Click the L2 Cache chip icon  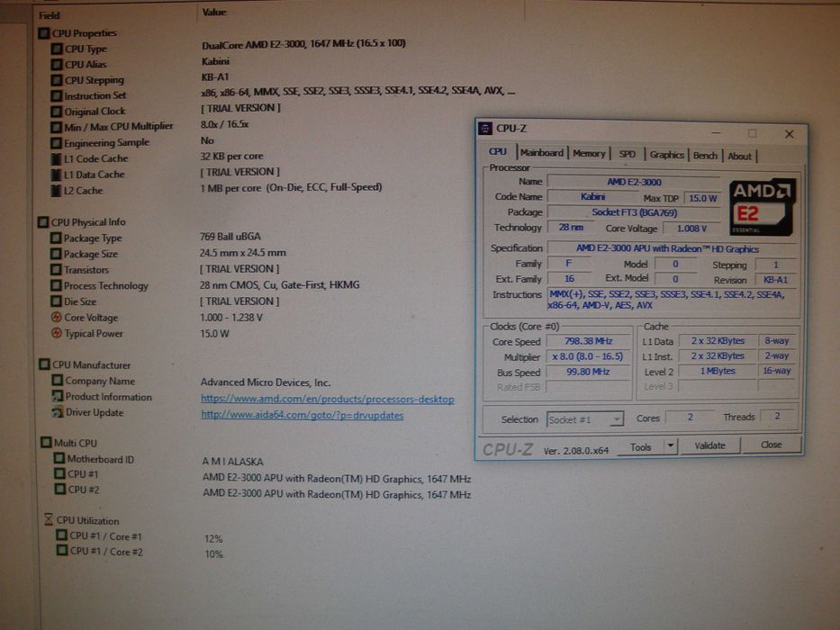56,191
